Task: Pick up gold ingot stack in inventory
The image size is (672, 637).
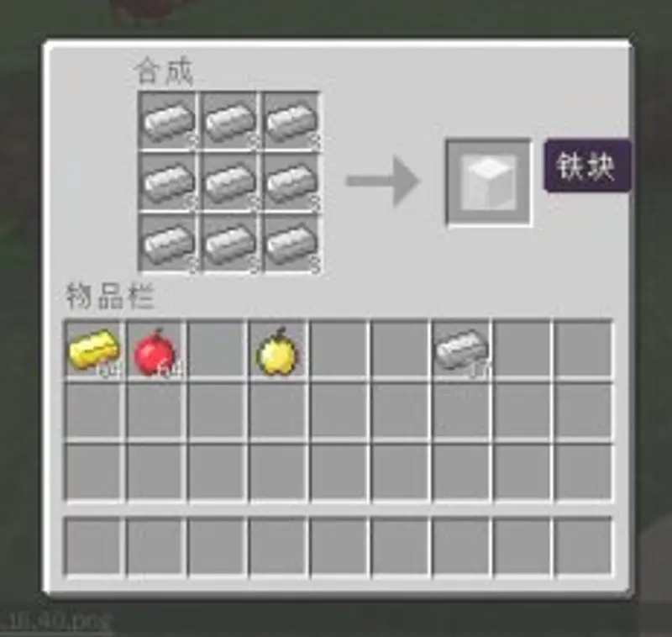Action: (x=94, y=350)
